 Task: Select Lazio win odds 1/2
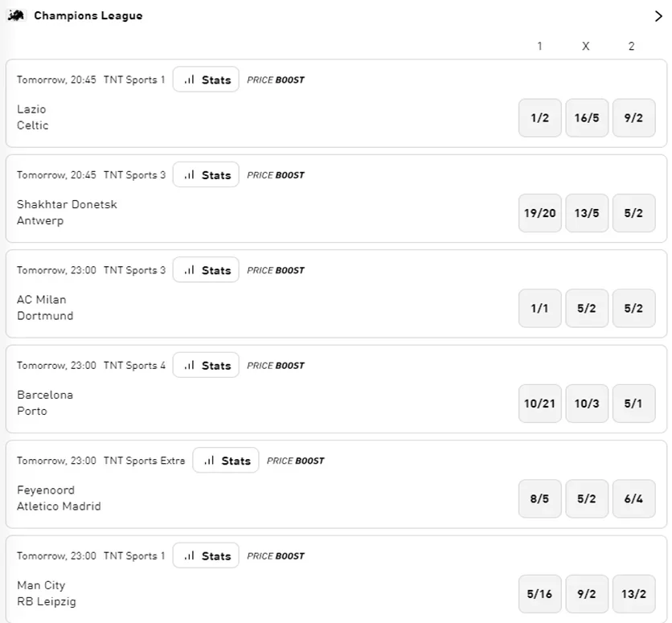[540, 118]
